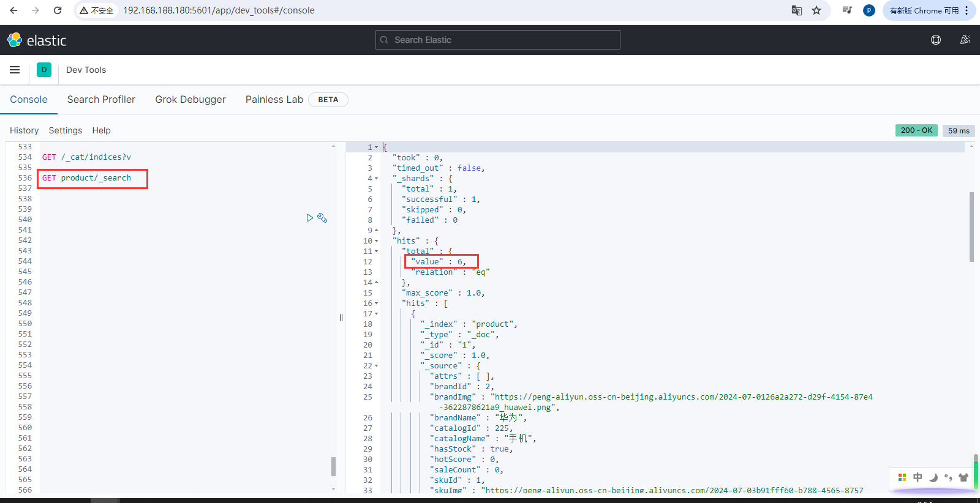Click the editor pane vertical scrollbar thumb
The height and width of the screenshot is (503, 980).
[x=333, y=466]
